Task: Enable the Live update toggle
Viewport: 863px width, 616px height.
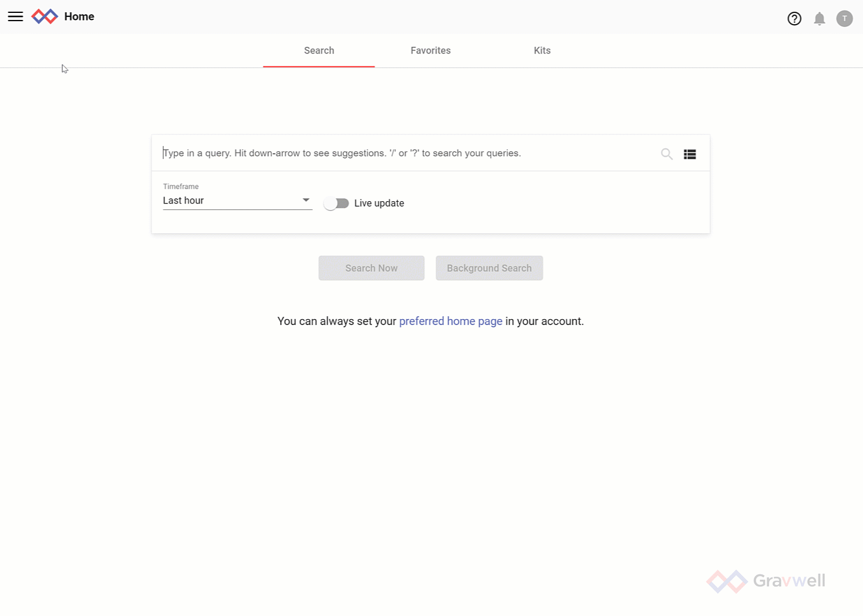Action: pos(336,204)
